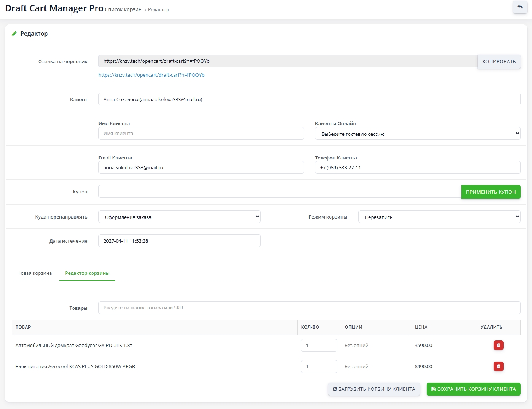The image size is (532, 409).
Task: Remove the Aerocool power supply item
Action: tap(498, 366)
